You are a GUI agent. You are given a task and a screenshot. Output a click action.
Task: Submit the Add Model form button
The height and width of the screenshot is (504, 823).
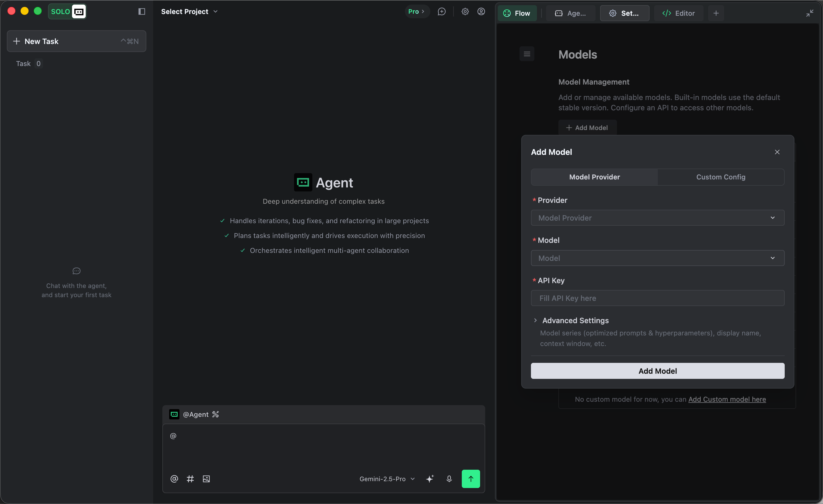click(657, 371)
